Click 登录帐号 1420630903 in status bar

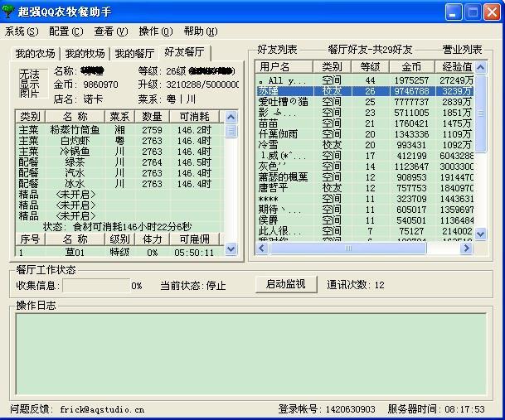tap(327, 409)
